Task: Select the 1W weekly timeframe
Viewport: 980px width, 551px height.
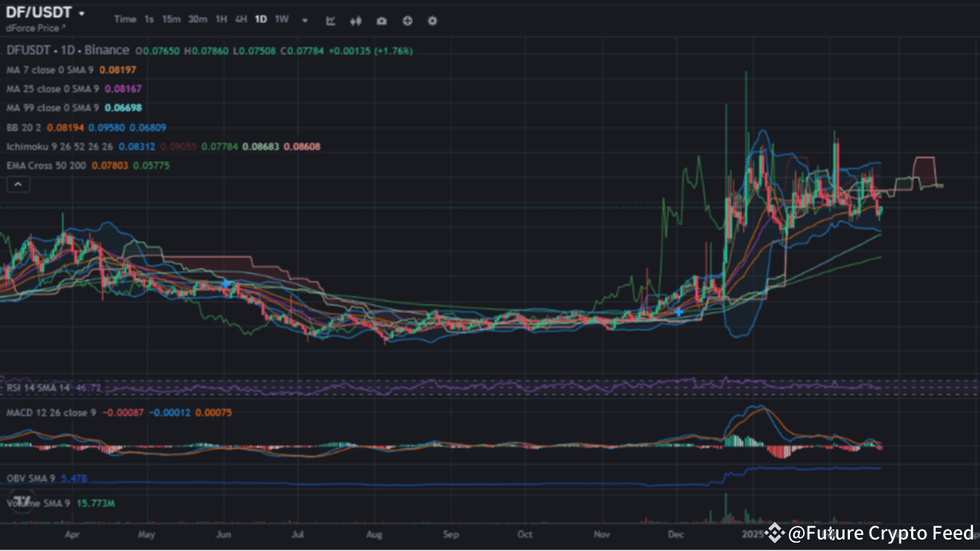Action: pos(281,20)
